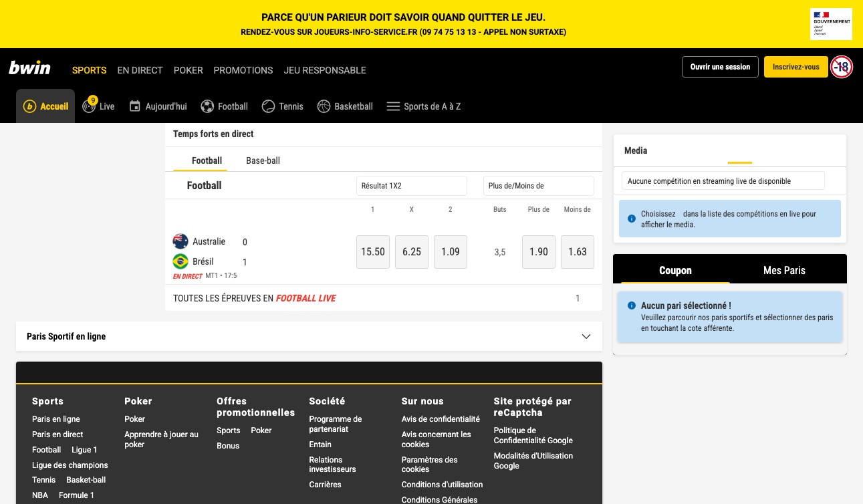
Task: Click the Accueil navigation tab
Action: (45, 106)
